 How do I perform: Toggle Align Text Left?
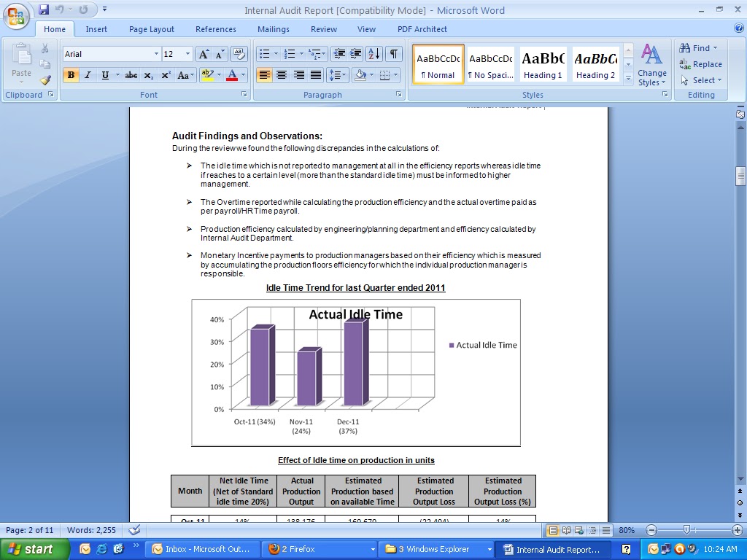(264, 75)
